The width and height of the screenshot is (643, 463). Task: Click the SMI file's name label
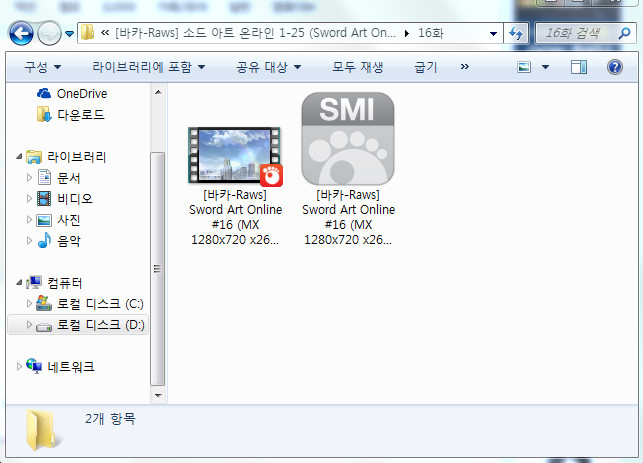tap(348, 217)
